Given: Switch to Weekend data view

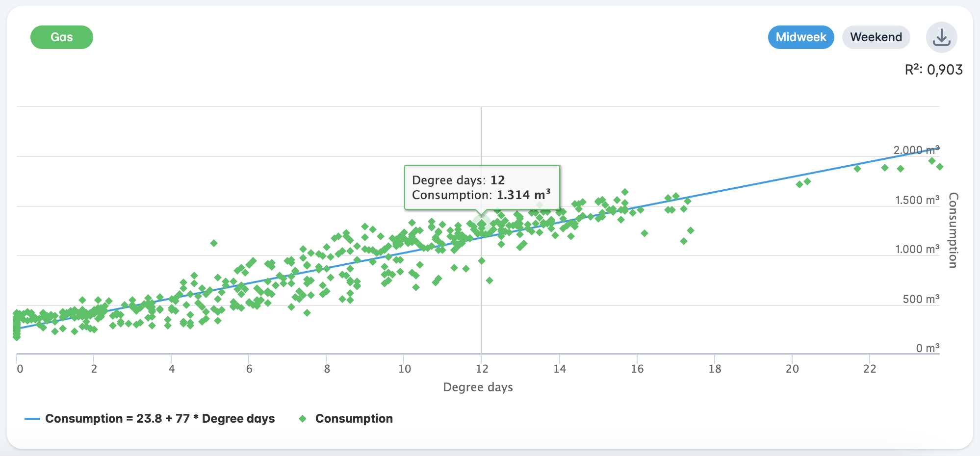Looking at the screenshot, I should click(876, 37).
